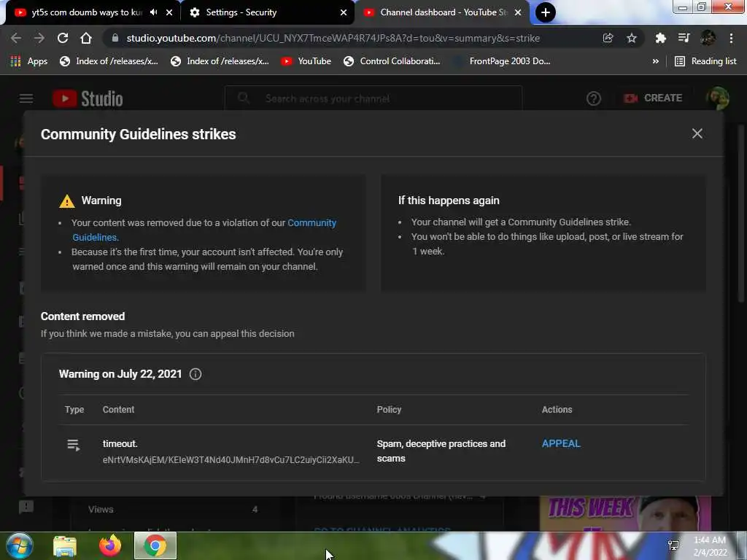The image size is (747, 560).
Task: Click the YouTube Studio logo
Action: point(88,98)
